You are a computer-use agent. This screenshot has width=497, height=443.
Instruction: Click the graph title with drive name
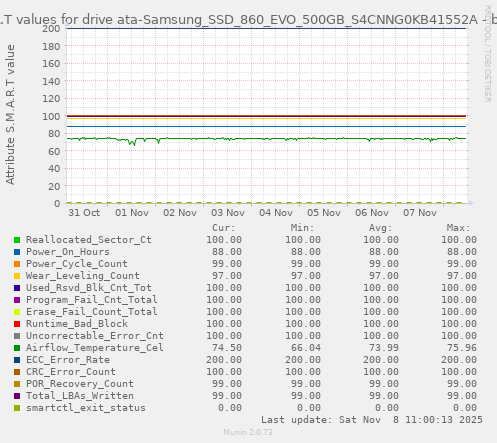(248, 20)
